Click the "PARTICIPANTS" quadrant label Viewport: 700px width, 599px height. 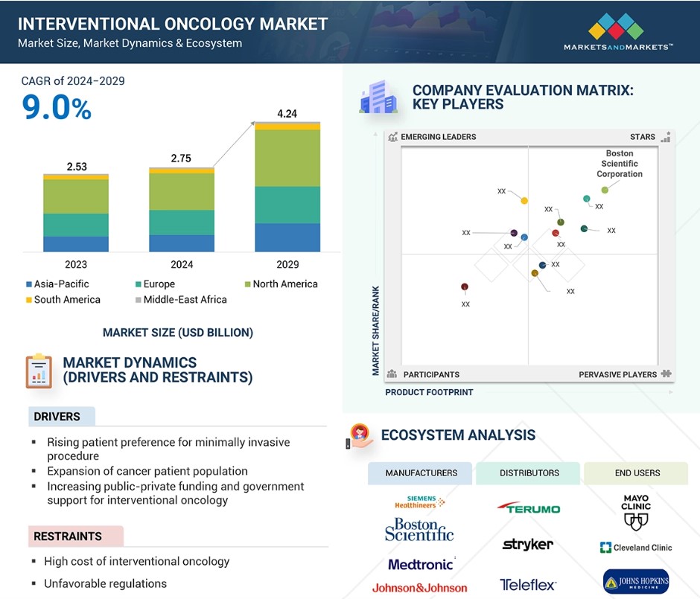pos(431,374)
